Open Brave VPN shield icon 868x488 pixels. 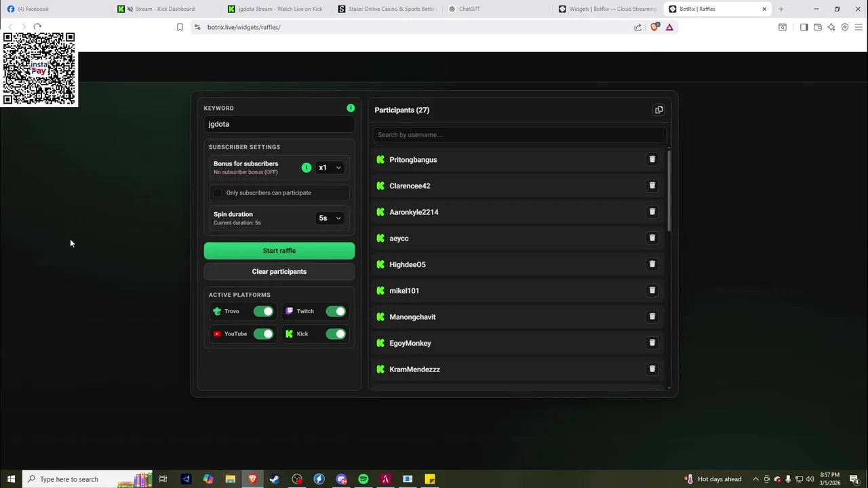[845, 27]
